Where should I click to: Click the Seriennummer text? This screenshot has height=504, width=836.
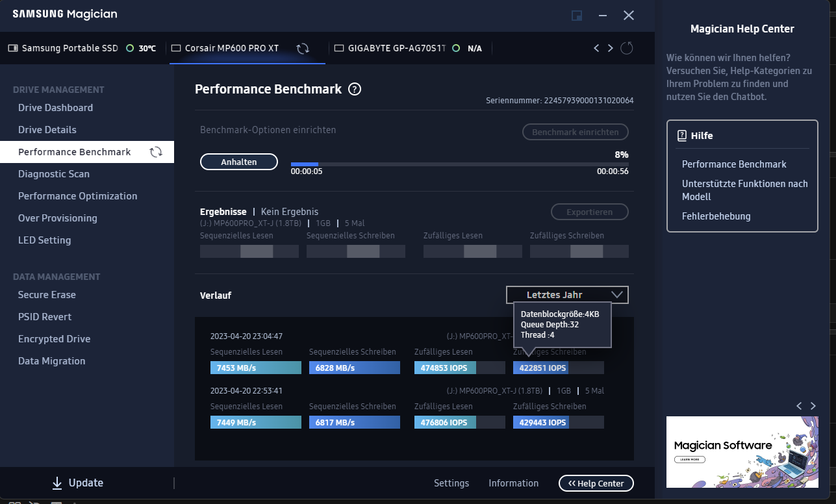point(560,101)
